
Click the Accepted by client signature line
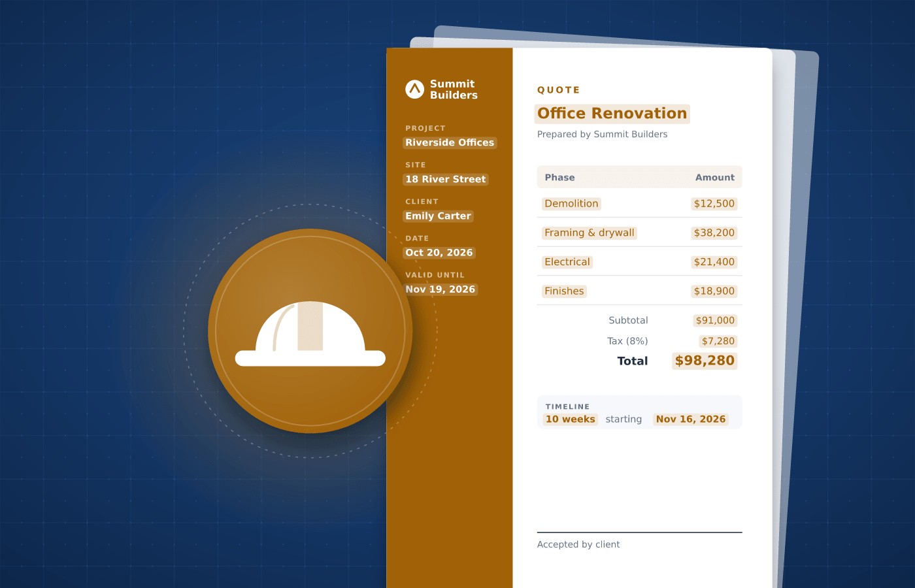640,532
